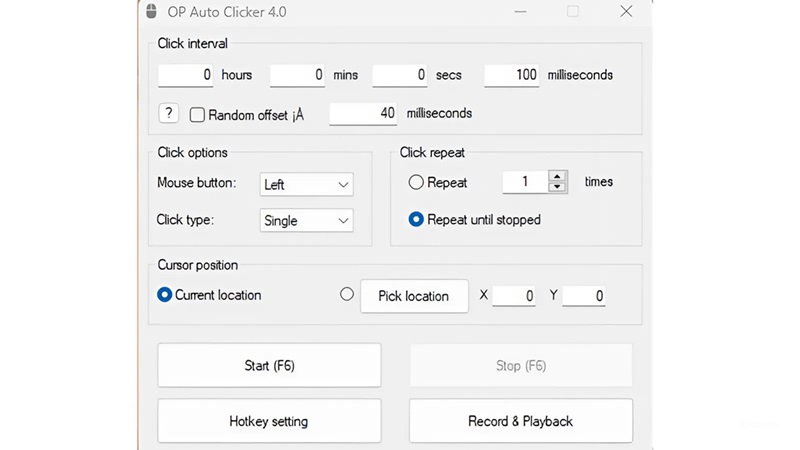The height and width of the screenshot is (450, 800).
Task: Close the OP Auto Clicker window
Action: tap(626, 12)
